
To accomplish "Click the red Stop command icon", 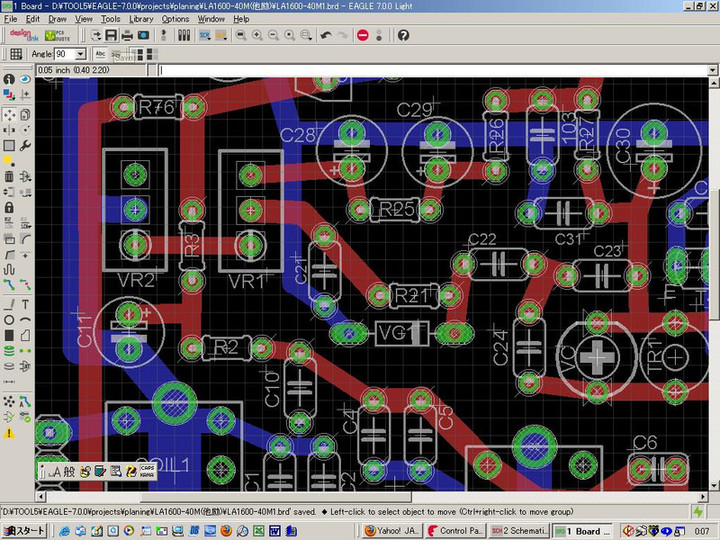I will (362, 35).
